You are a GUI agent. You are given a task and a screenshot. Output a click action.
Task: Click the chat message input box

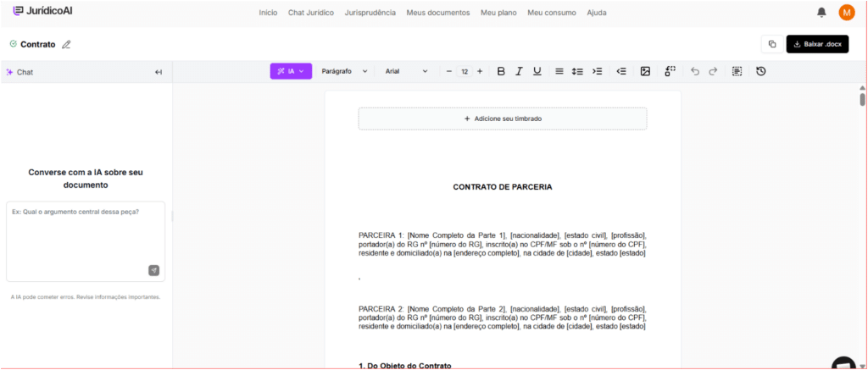coord(86,241)
